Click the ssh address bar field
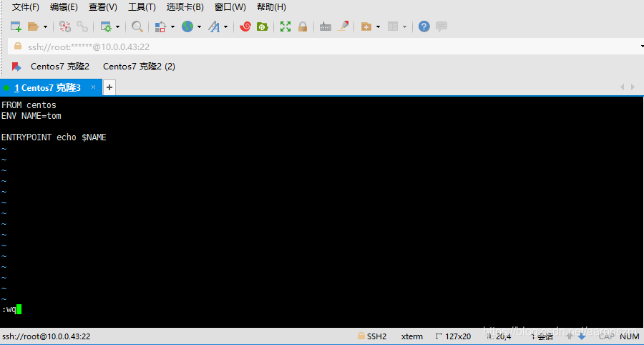 pos(324,47)
